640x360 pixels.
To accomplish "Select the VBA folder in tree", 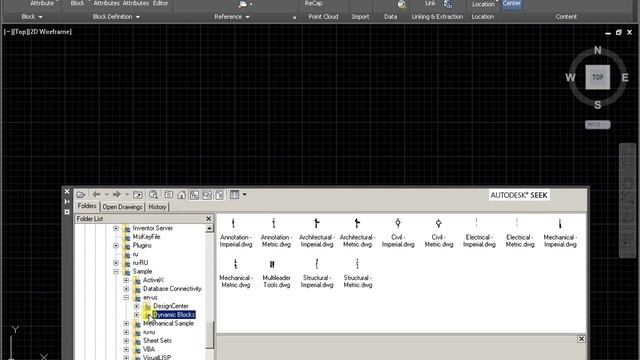I will [149, 349].
